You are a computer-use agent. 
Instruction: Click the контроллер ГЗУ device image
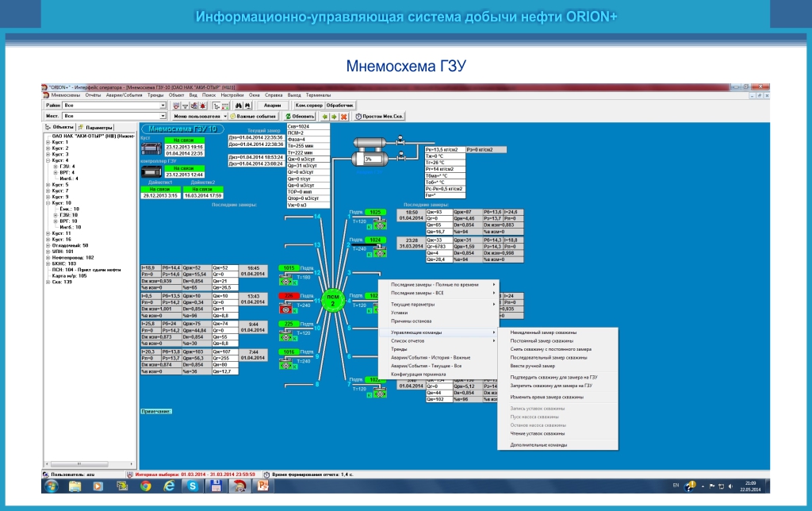pos(151,172)
